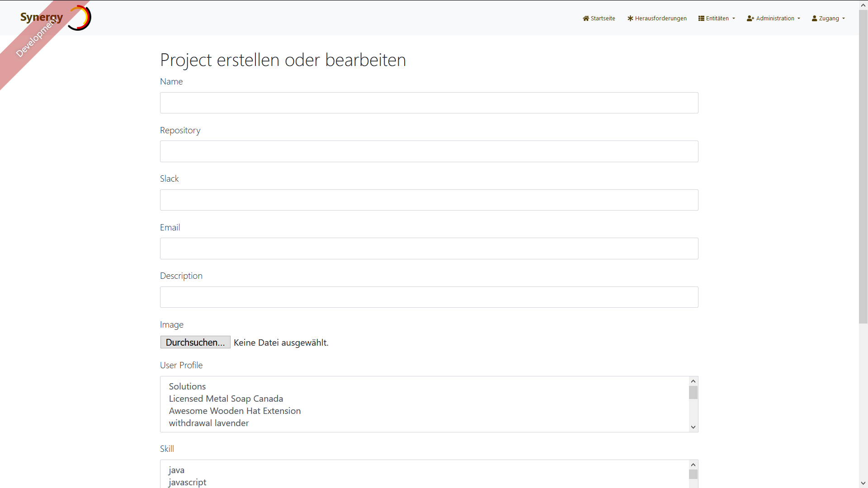Click the User Profile list scroll-up arrow
This screenshot has height=488, width=868.
tap(693, 381)
